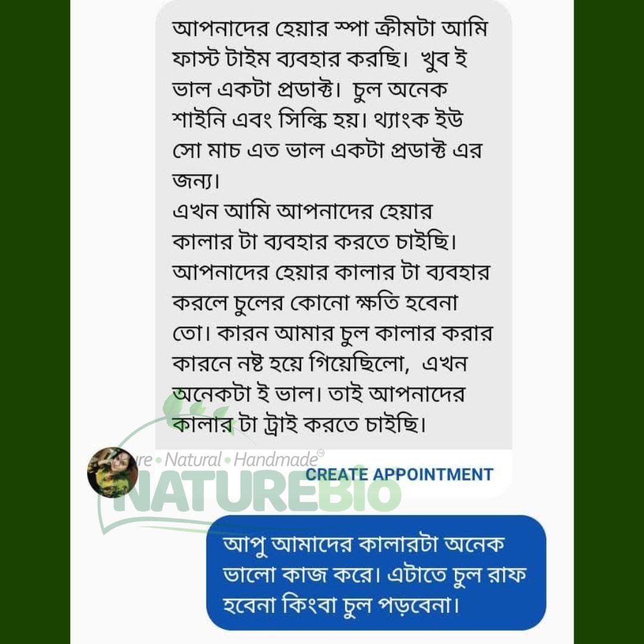644x644 pixels.
Task: Open the sender's profile picture avatar
Action: pos(113,472)
